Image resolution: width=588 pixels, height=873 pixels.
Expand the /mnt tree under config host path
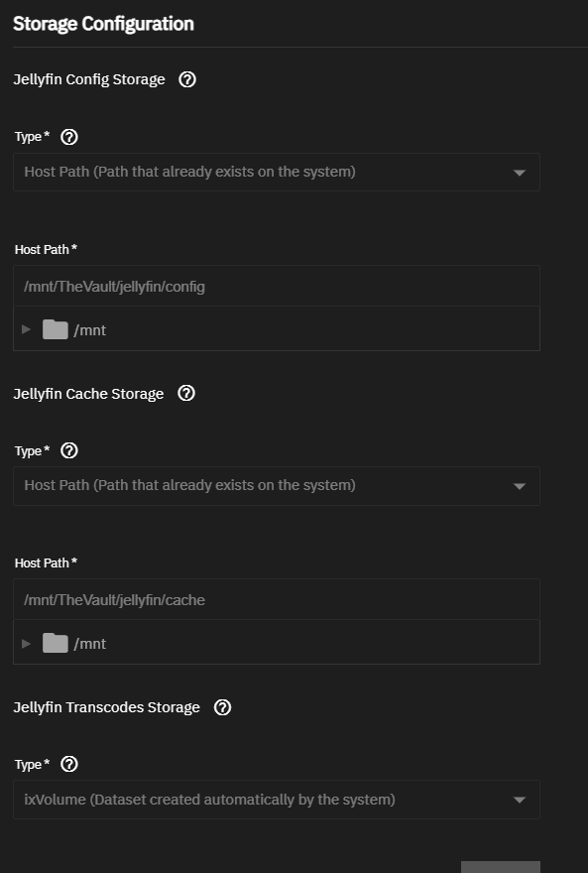pyautogui.click(x=26, y=329)
